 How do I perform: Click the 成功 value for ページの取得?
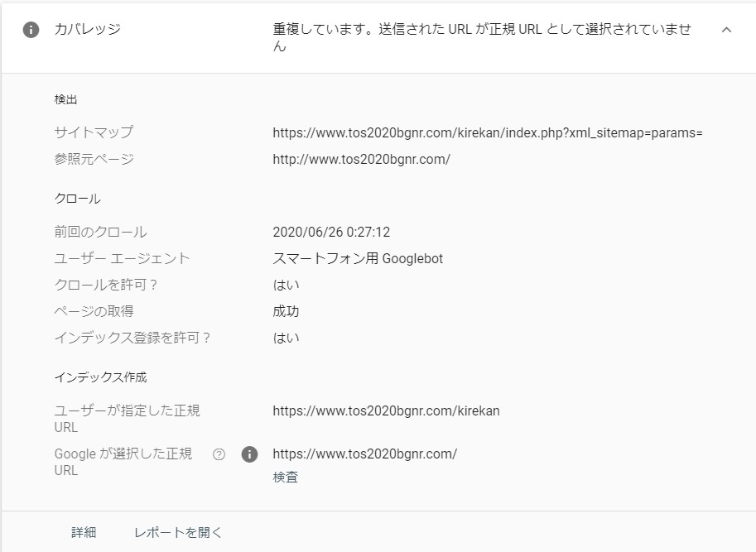[x=286, y=312]
